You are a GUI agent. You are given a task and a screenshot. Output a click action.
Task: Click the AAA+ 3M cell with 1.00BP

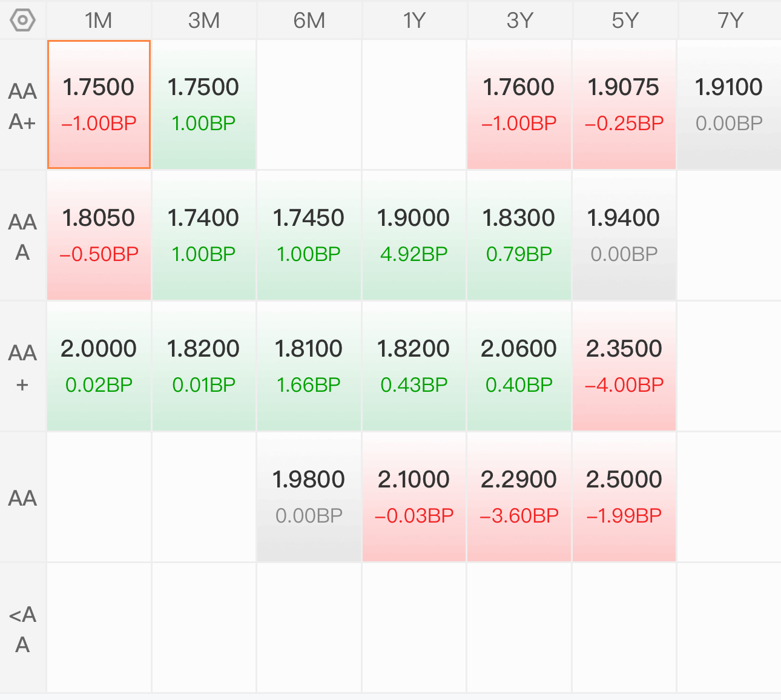click(x=204, y=105)
